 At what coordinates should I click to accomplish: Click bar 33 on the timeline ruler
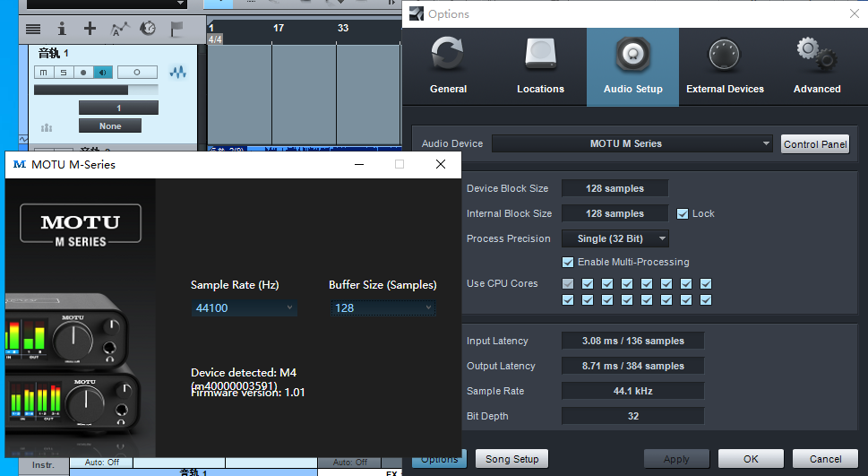343,28
